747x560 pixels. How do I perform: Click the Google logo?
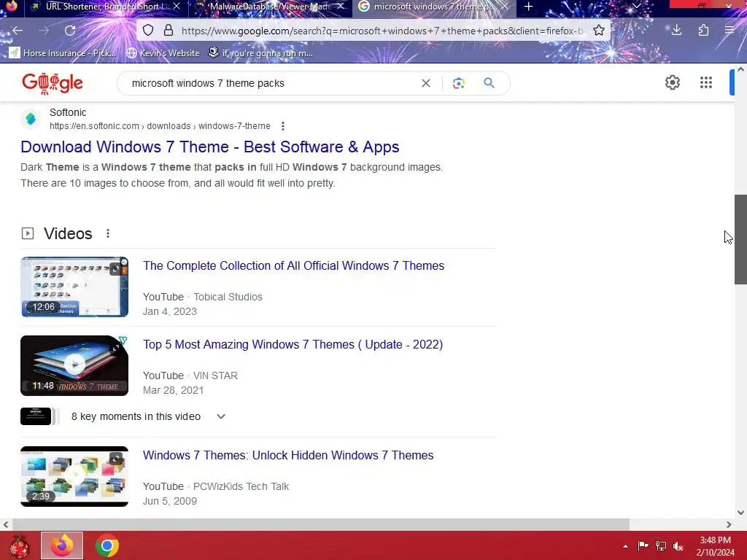click(53, 83)
